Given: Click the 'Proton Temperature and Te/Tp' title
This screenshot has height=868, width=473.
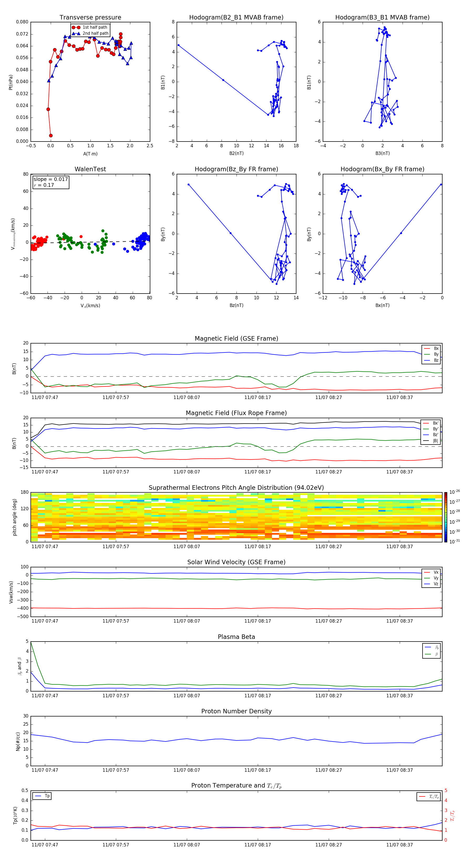Looking at the screenshot, I should pos(236,785).
